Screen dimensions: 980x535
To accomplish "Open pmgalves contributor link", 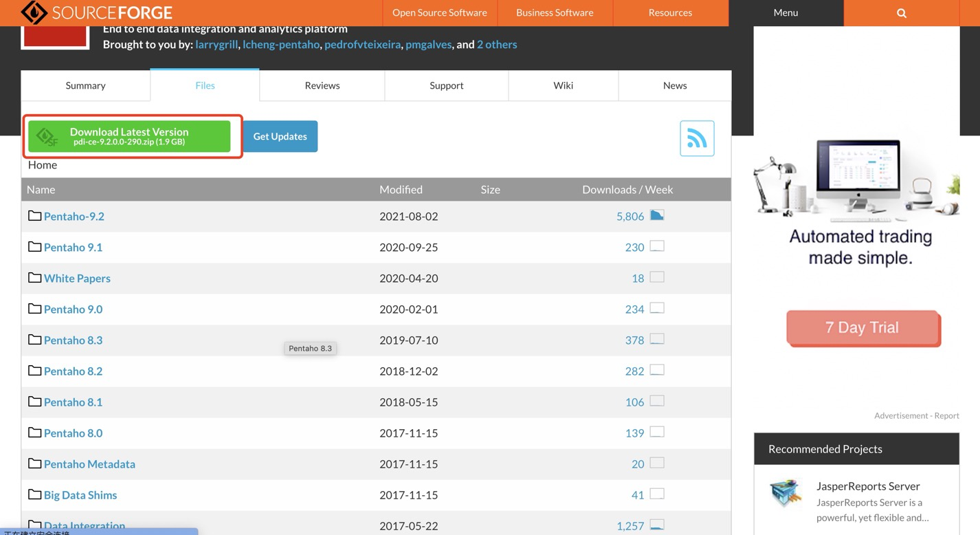I will (x=429, y=44).
